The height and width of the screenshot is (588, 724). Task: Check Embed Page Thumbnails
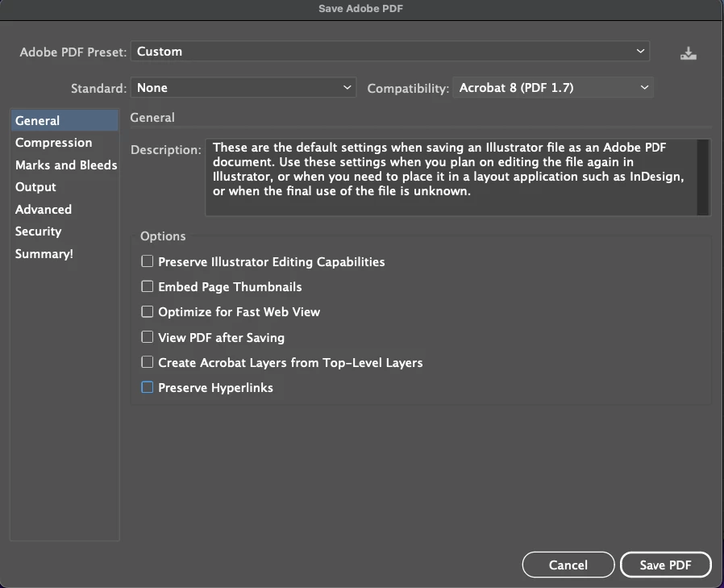tap(148, 286)
